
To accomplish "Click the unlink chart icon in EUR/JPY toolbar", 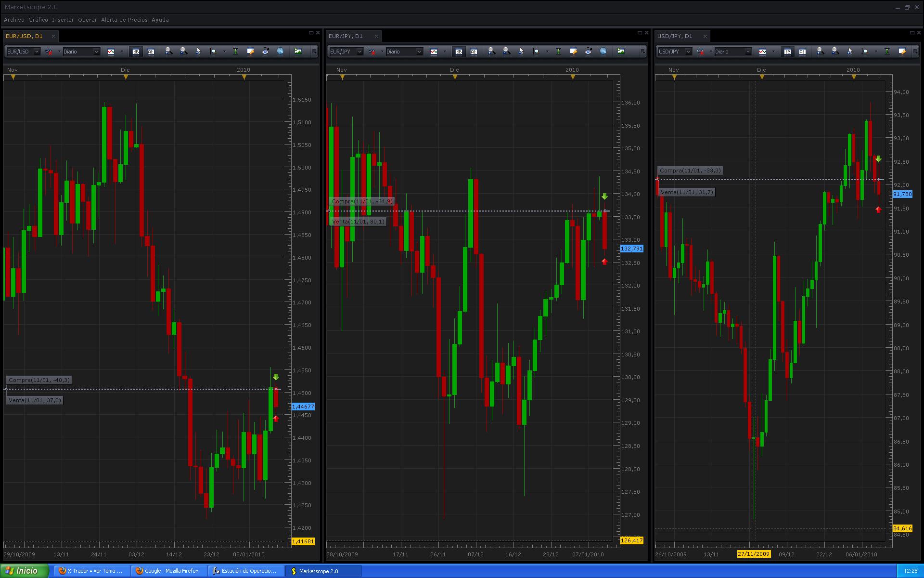I will click(372, 51).
